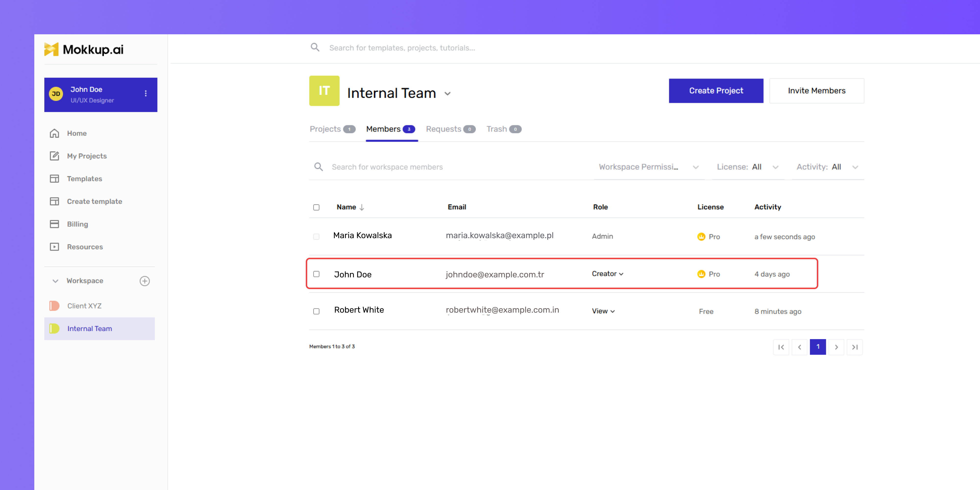Click the Home house icon

coord(54,133)
